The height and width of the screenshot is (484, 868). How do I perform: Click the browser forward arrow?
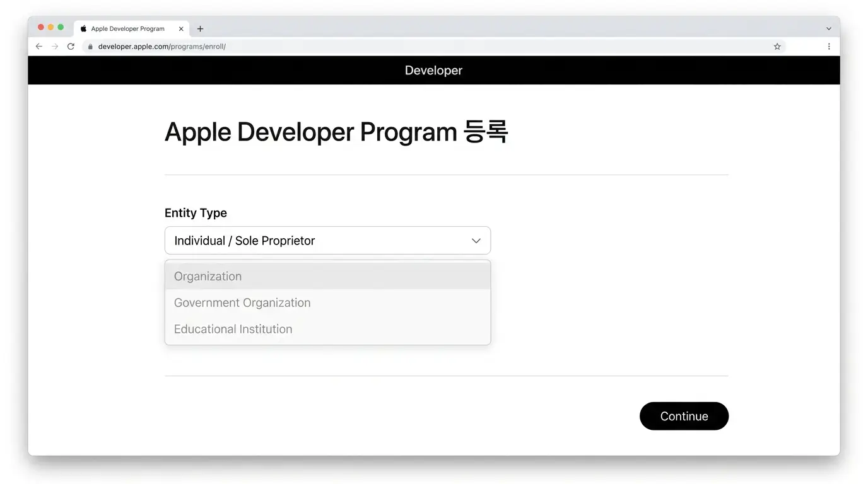(55, 47)
